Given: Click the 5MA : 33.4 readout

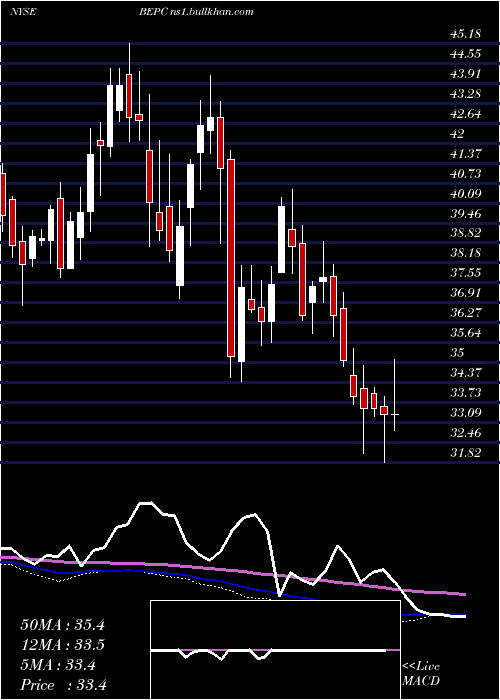Looking at the screenshot, I should click(x=58, y=665).
